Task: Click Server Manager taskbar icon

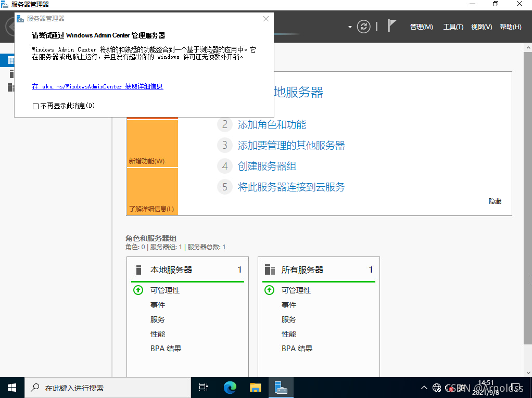Action: click(281, 388)
